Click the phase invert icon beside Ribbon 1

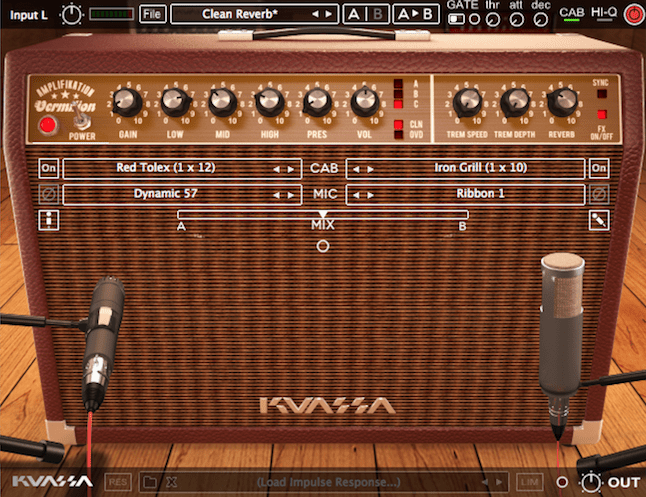[598, 195]
